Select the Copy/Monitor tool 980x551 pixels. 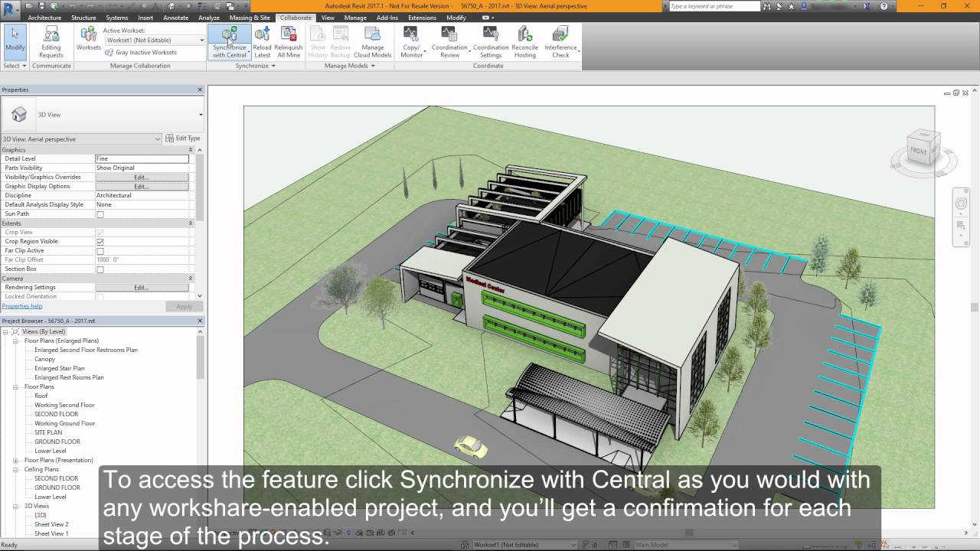(411, 42)
